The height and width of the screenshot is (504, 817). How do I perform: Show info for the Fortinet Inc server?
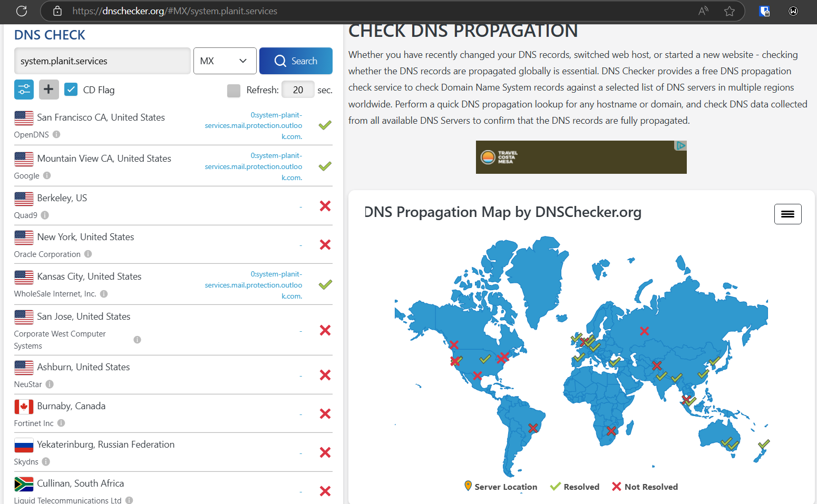tap(61, 423)
